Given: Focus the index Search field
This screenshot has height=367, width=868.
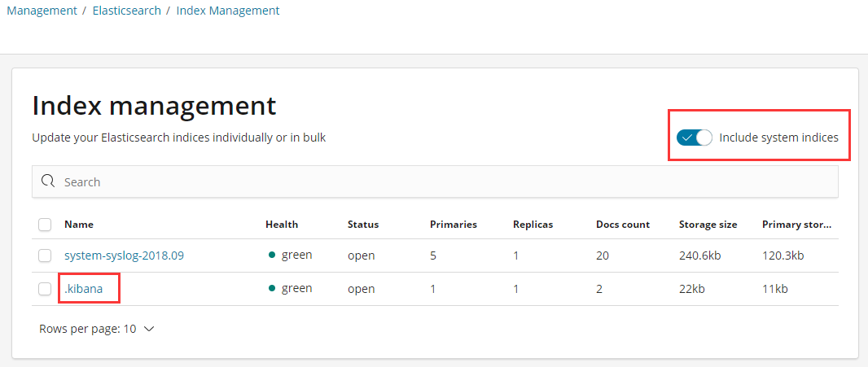Looking at the screenshot, I should [x=440, y=181].
